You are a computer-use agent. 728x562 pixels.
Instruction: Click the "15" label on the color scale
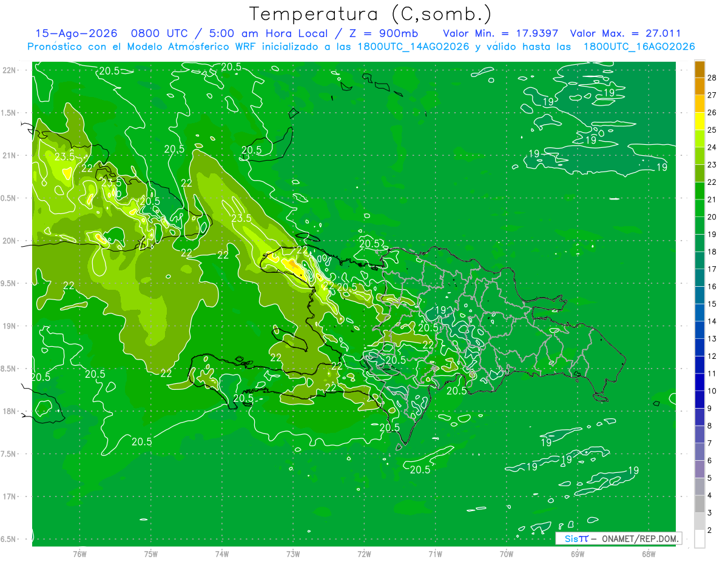(x=712, y=304)
